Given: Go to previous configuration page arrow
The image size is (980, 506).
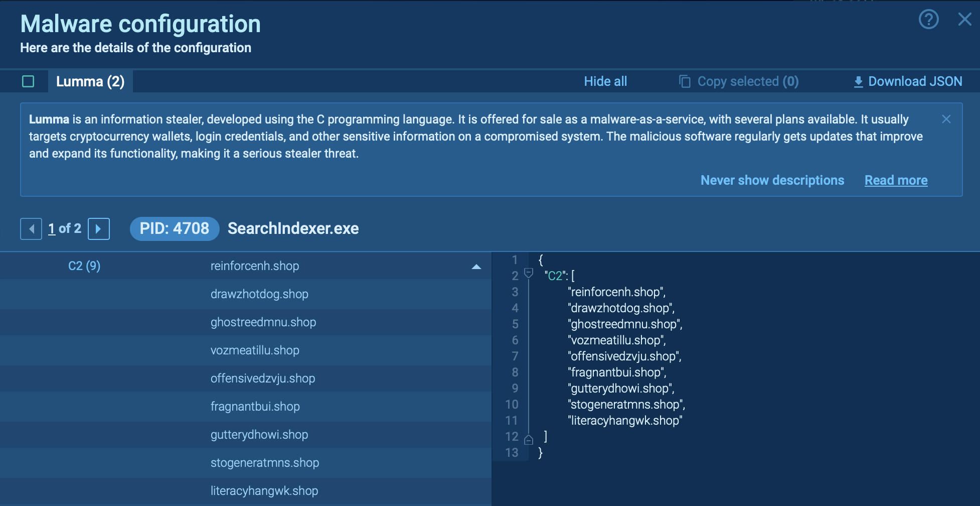Looking at the screenshot, I should click(x=31, y=229).
